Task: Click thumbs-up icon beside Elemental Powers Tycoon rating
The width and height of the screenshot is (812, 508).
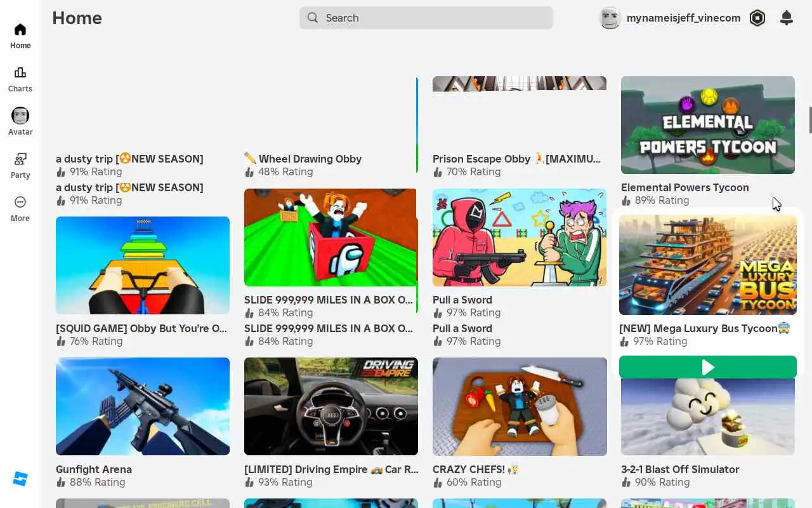Action: pyautogui.click(x=626, y=200)
